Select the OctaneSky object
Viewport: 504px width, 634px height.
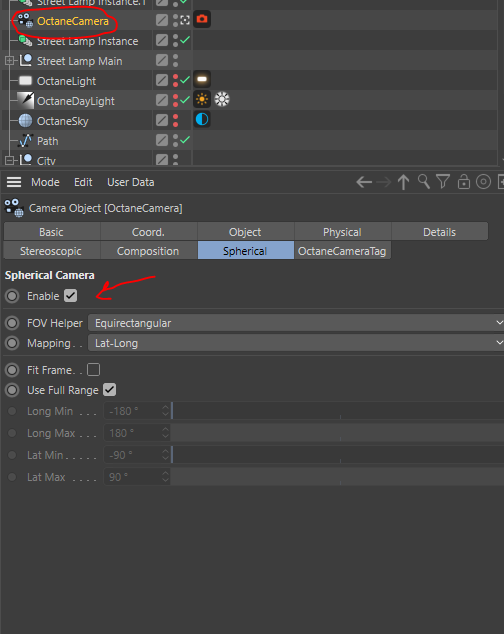pos(62,121)
